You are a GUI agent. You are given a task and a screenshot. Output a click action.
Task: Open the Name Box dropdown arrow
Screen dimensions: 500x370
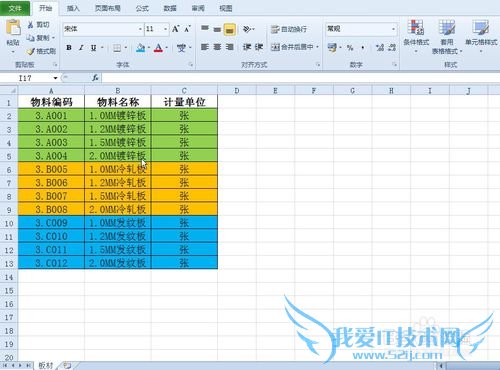(55, 78)
